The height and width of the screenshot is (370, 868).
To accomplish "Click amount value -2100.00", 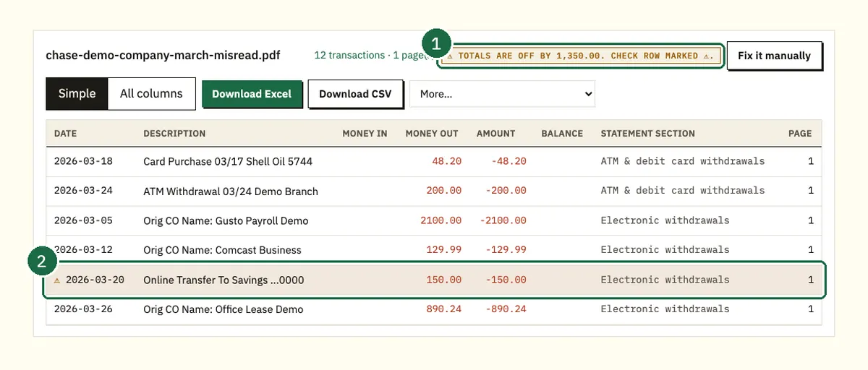I will 503,220.
